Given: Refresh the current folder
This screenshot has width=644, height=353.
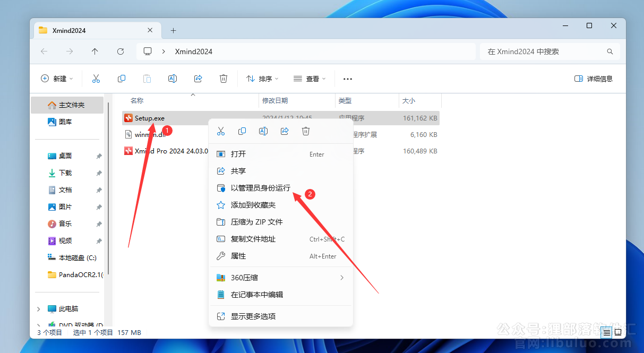Looking at the screenshot, I should click(121, 51).
